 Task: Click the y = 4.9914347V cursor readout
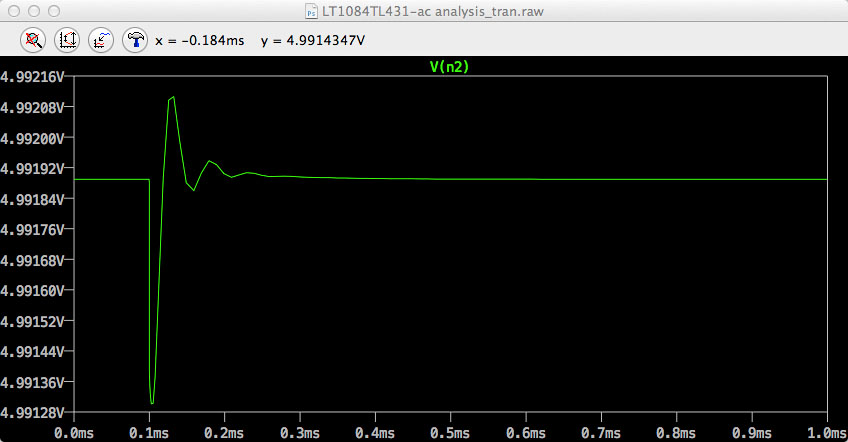click(x=313, y=41)
